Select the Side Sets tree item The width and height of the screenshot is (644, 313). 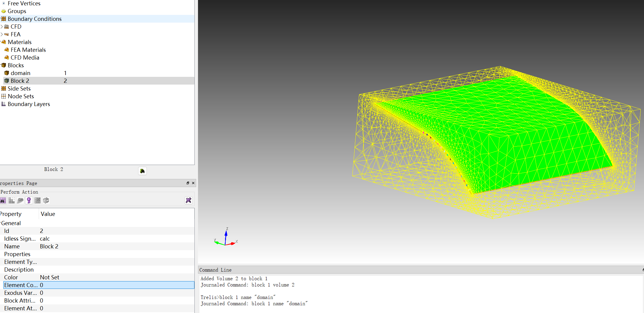coord(19,88)
